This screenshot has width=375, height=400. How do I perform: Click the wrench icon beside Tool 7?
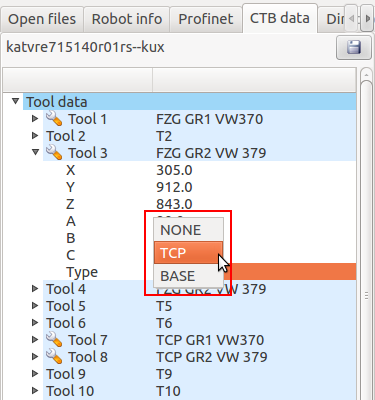54,340
